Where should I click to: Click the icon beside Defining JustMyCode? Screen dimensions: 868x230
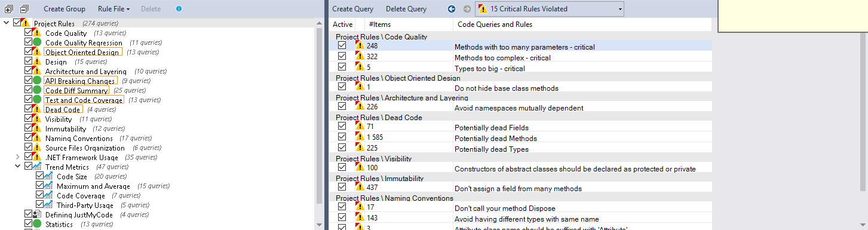(37, 214)
